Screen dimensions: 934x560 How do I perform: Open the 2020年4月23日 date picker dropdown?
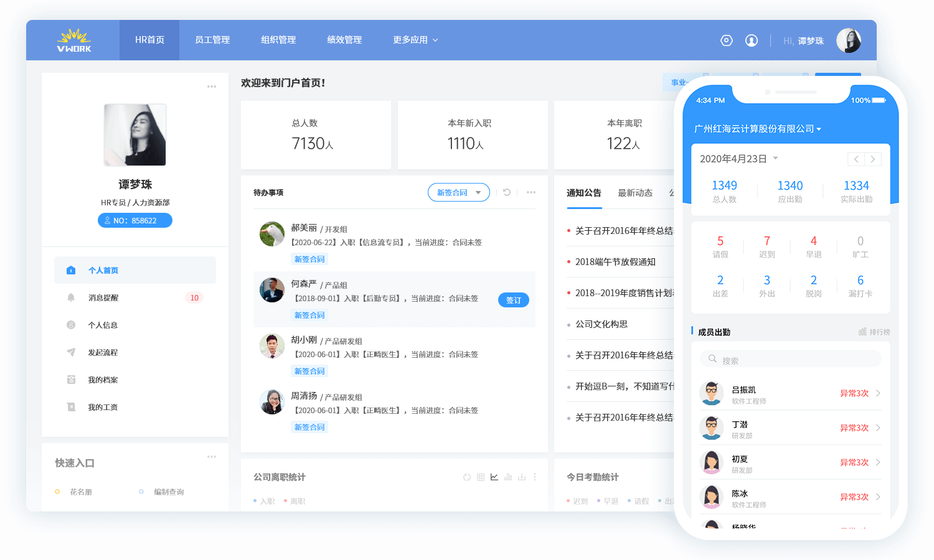(x=739, y=159)
